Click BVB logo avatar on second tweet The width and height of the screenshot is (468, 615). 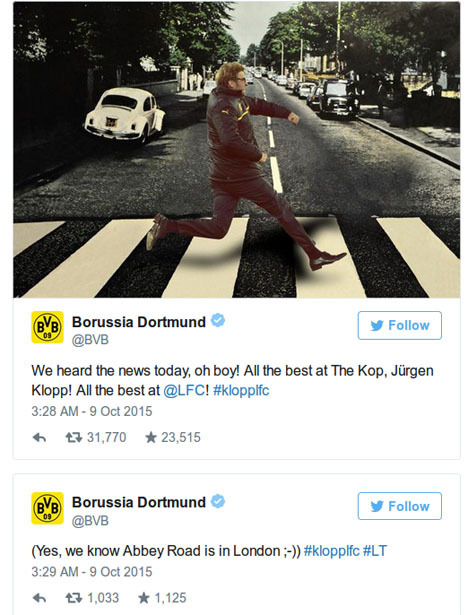pyautogui.click(x=47, y=508)
